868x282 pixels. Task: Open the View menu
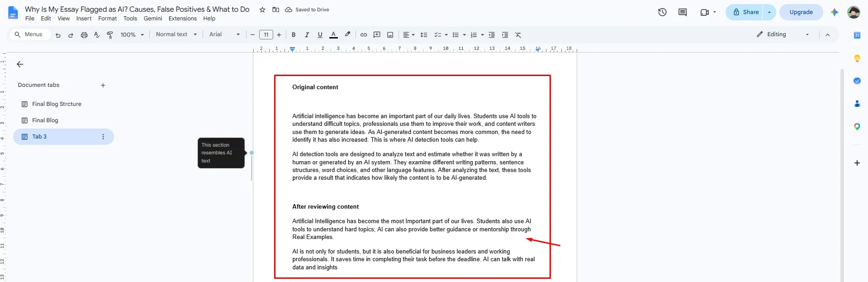pyautogui.click(x=63, y=19)
